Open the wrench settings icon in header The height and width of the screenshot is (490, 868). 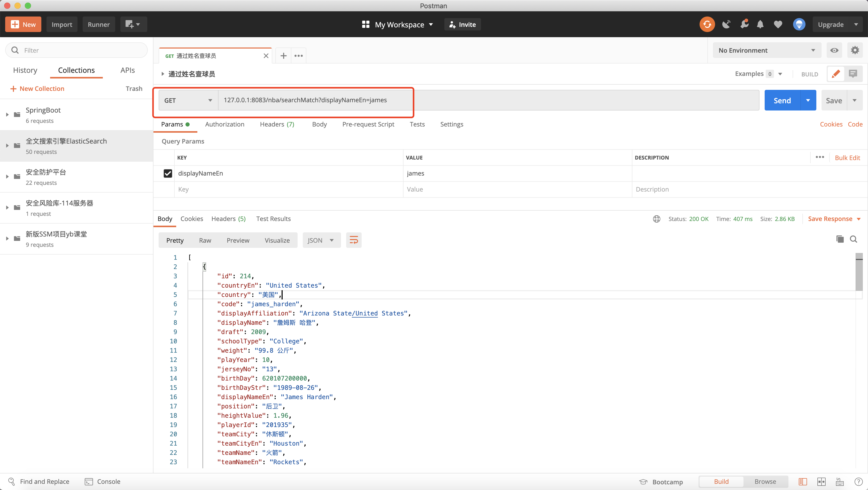[x=744, y=24]
